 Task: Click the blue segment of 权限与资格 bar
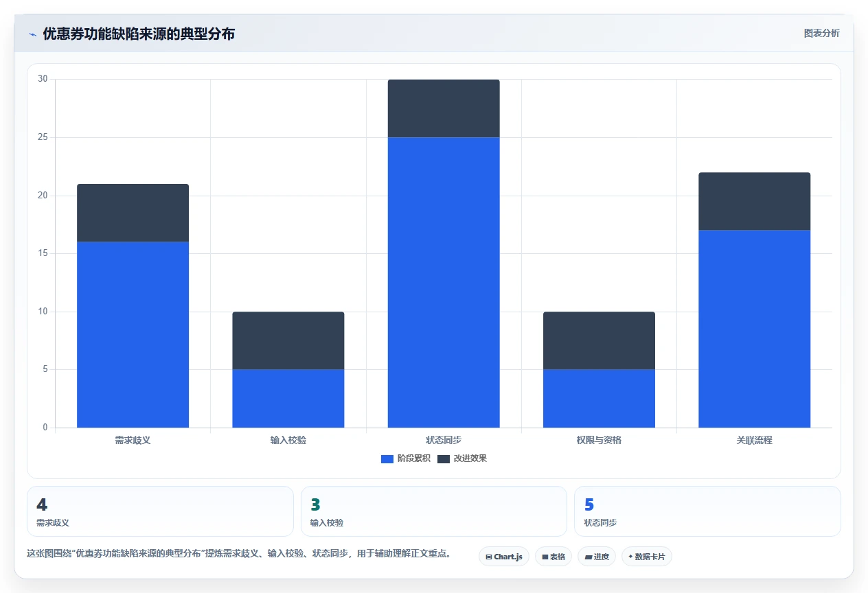coord(599,399)
